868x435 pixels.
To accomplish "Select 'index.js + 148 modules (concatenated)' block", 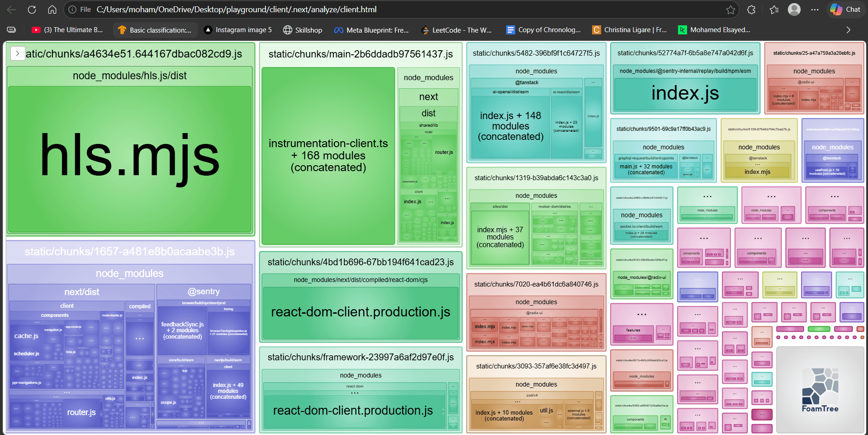I will pyautogui.click(x=511, y=126).
